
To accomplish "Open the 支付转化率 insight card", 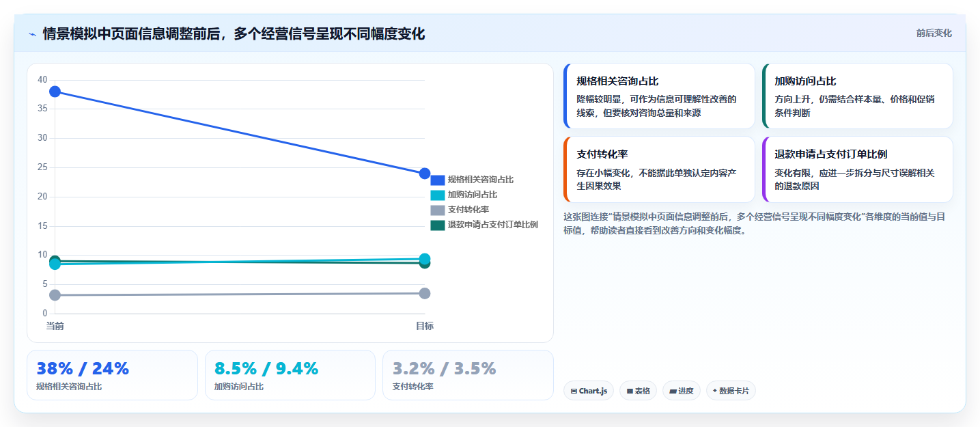I will pos(659,169).
